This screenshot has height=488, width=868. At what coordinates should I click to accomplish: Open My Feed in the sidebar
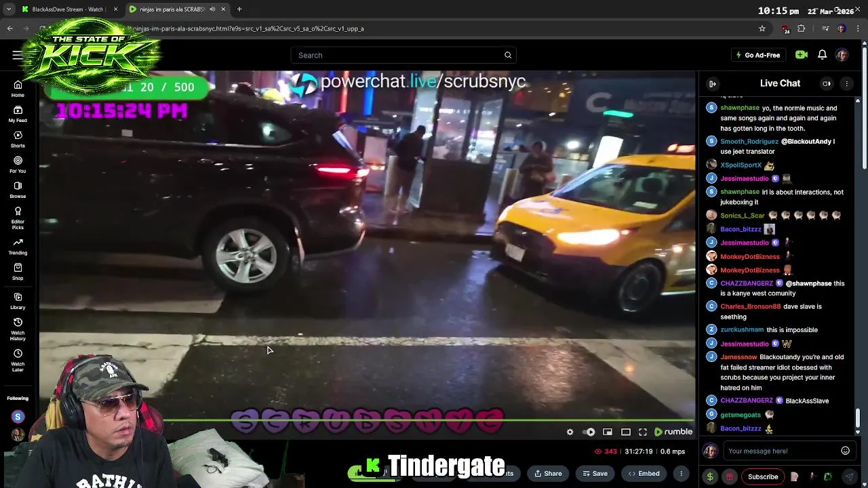18,114
